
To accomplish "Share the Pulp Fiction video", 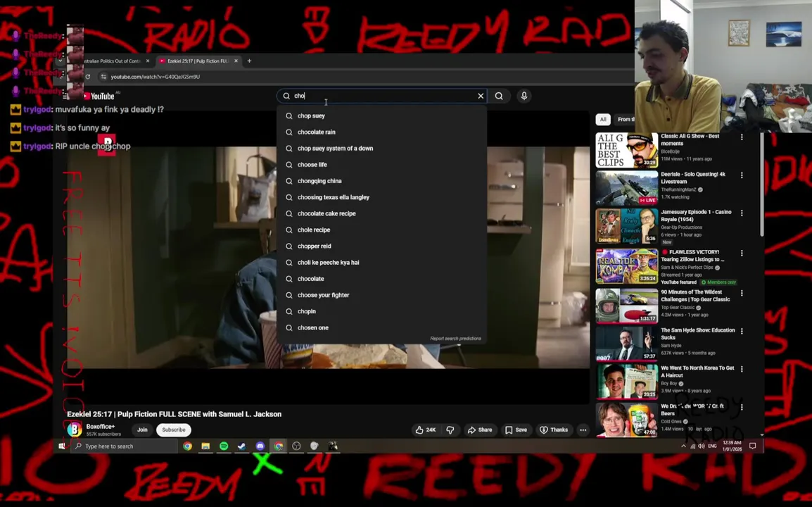I will pos(480,430).
